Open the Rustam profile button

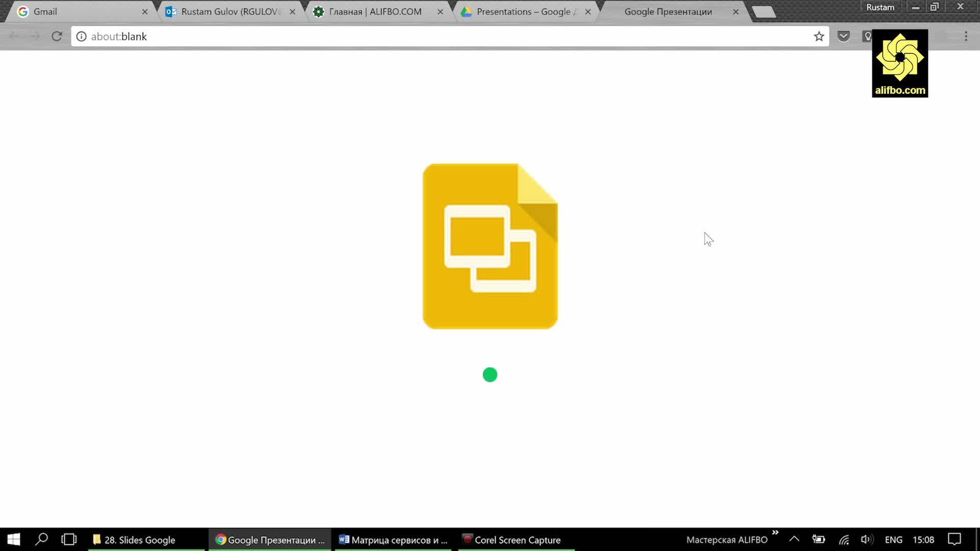tap(880, 7)
